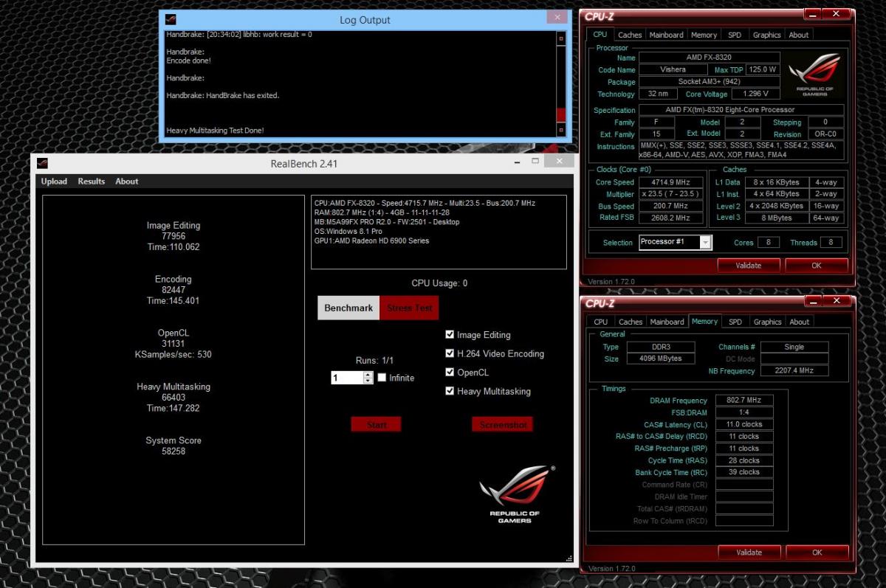Open the Results menu in RealBench
Screen dimensions: 886x588
(x=92, y=181)
